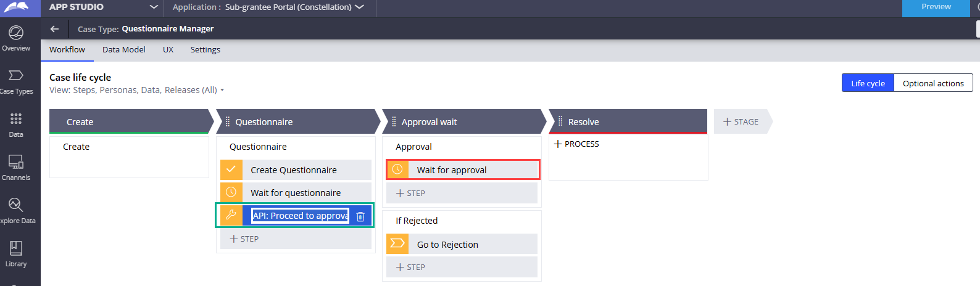Open the Overview sidebar icon
This screenshot has width=980, height=286.
click(16, 37)
